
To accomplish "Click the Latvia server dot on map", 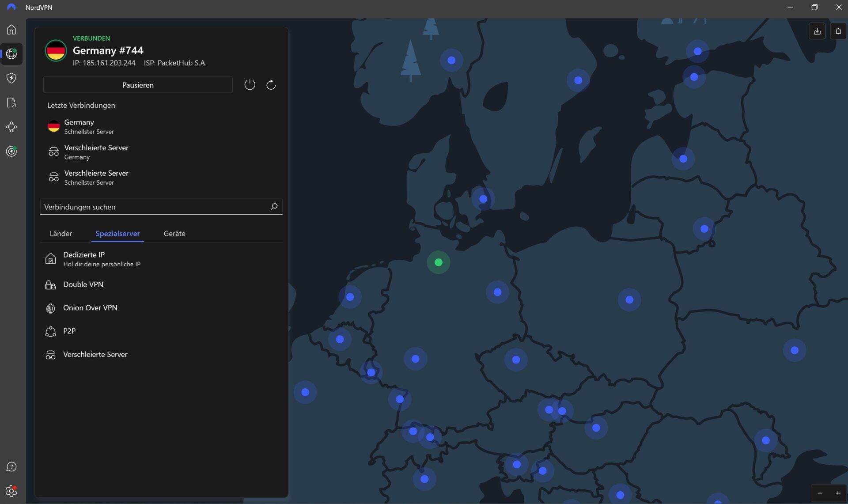I will [x=683, y=159].
